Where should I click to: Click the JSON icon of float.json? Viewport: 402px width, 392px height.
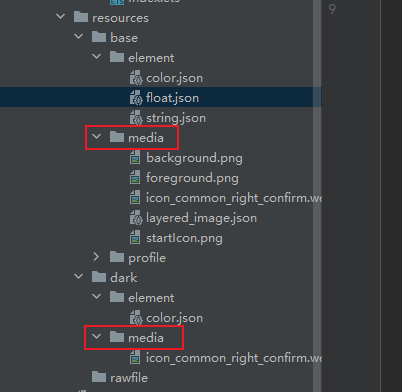(136, 98)
